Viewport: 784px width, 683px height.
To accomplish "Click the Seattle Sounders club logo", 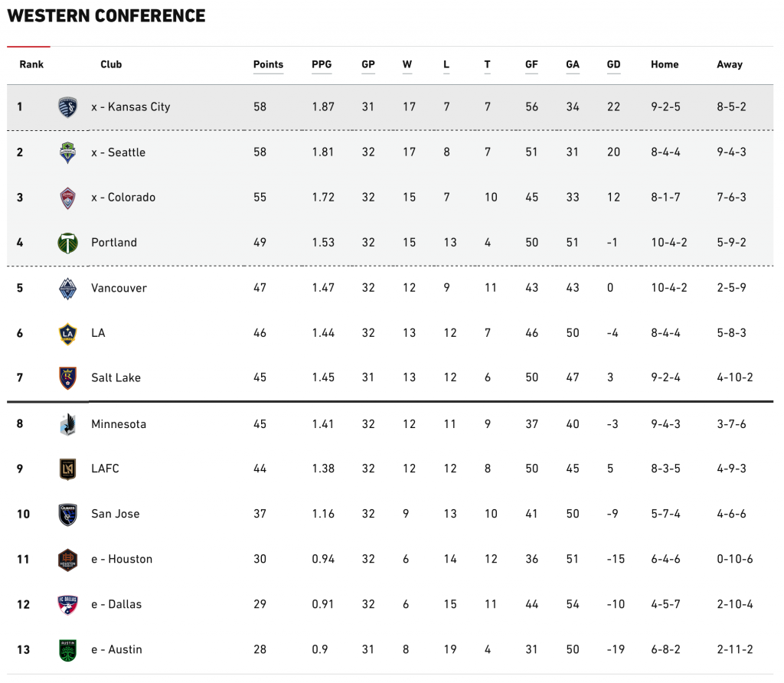I will pyautogui.click(x=68, y=152).
